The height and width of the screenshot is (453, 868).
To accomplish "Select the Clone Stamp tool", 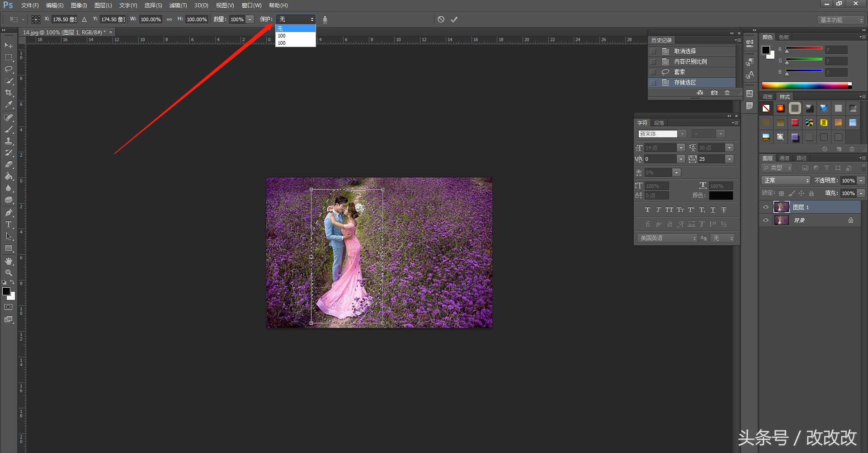I will 9,141.
